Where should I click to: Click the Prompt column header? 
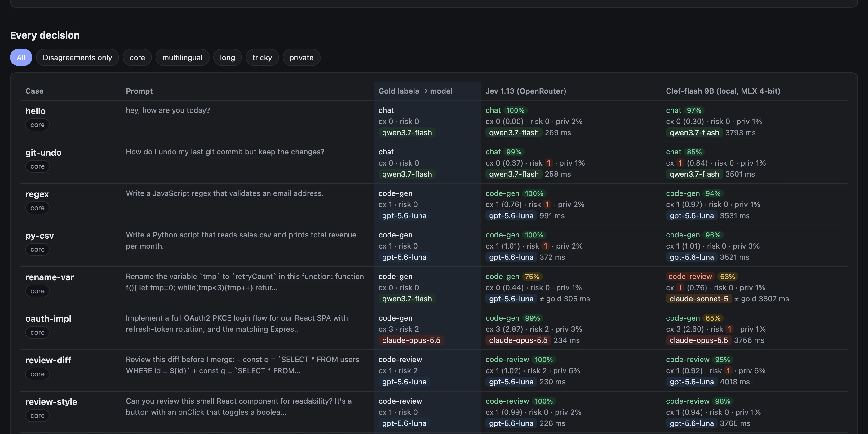pyautogui.click(x=139, y=91)
